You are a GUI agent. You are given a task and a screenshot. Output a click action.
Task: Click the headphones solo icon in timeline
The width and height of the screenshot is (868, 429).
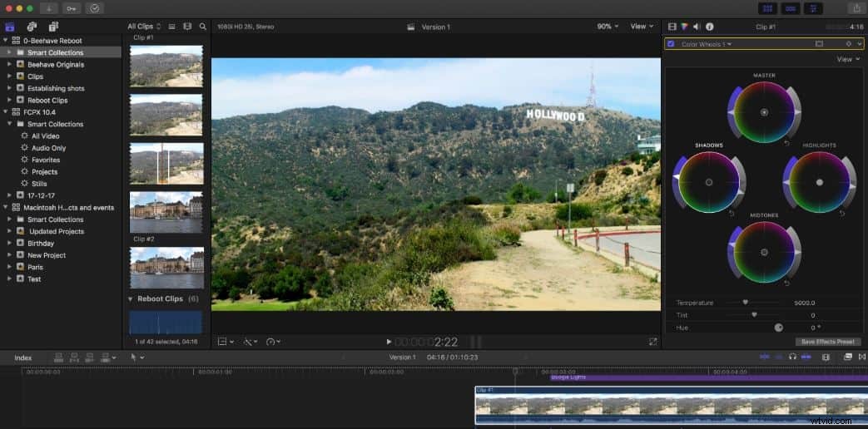point(792,357)
